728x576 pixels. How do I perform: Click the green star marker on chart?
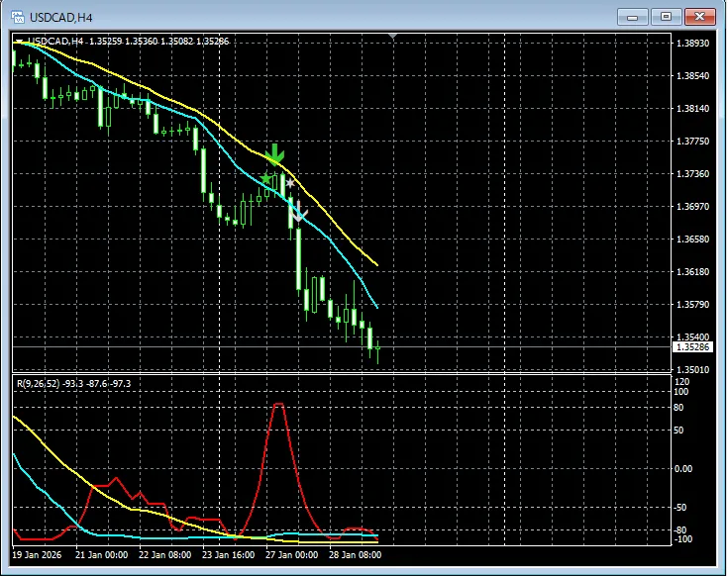point(265,178)
